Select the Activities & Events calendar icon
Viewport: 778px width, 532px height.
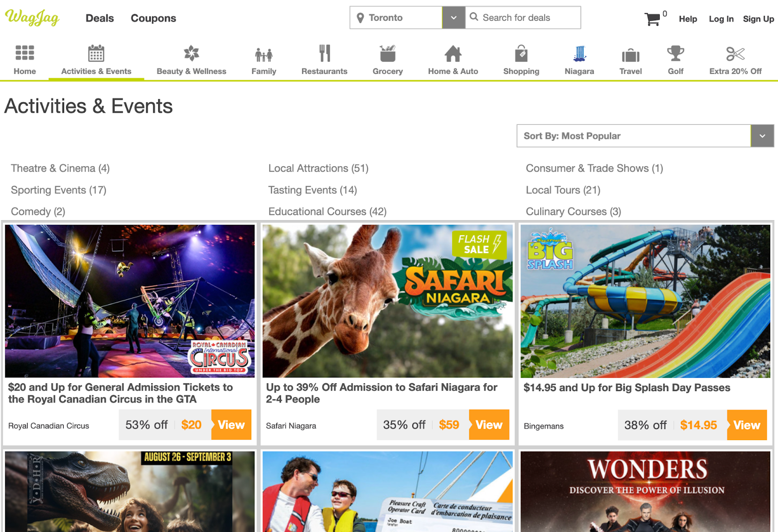point(96,53)
